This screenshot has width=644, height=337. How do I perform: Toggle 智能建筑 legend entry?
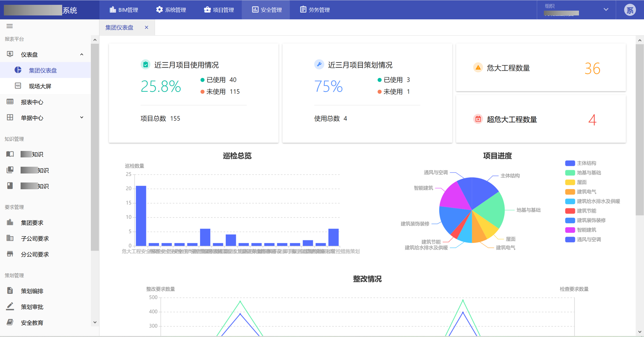pyautogui.click(x=581, y=230)
